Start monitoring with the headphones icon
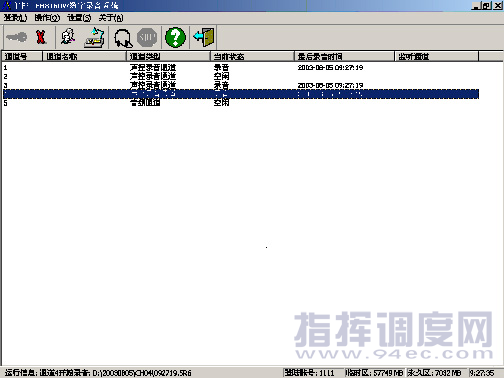The width and height of the screenshot is (504, 378). pos(123,38)
